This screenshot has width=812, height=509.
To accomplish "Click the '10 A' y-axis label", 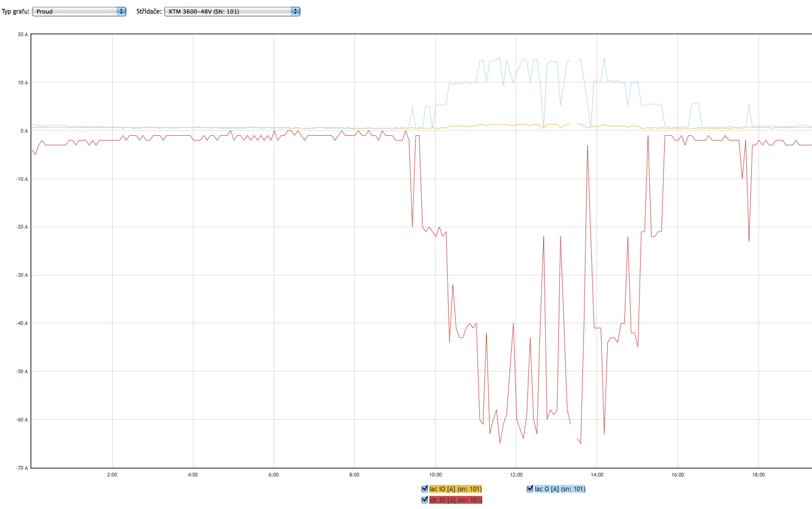I will [x=23, y=83].
